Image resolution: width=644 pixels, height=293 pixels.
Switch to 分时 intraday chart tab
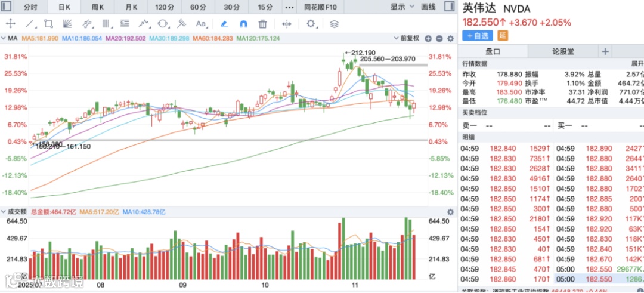[31, 7]
